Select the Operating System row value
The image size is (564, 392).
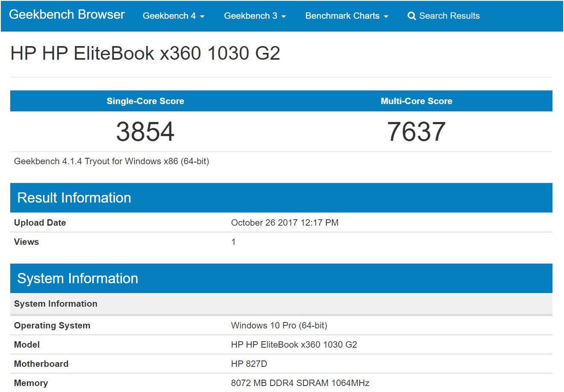[x=279, y=325]
